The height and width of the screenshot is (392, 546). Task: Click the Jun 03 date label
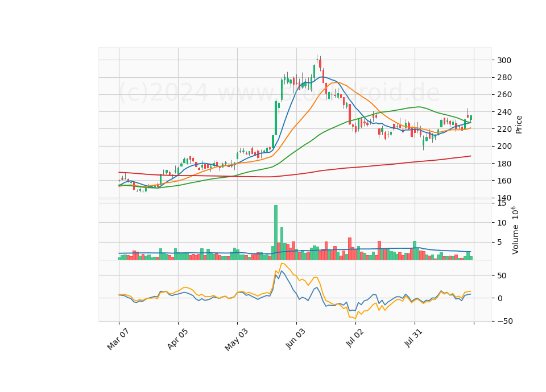[x=295, y=339]
